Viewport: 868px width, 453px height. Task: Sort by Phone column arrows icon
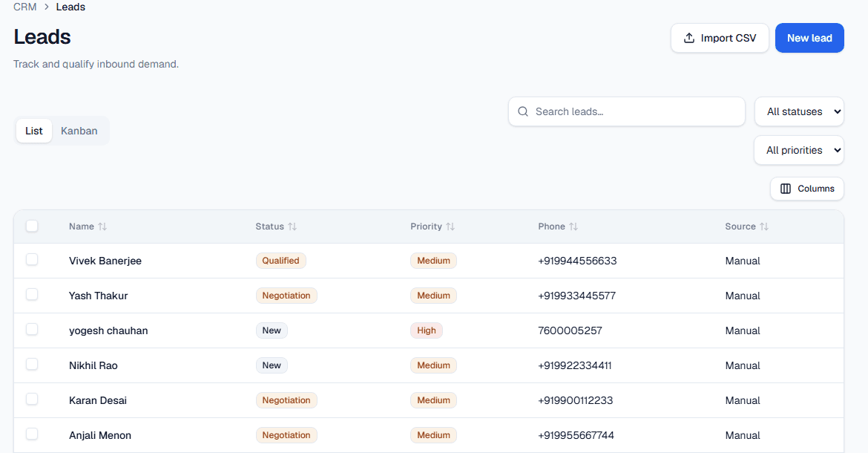pyautogui.click(x=573, y=226)
